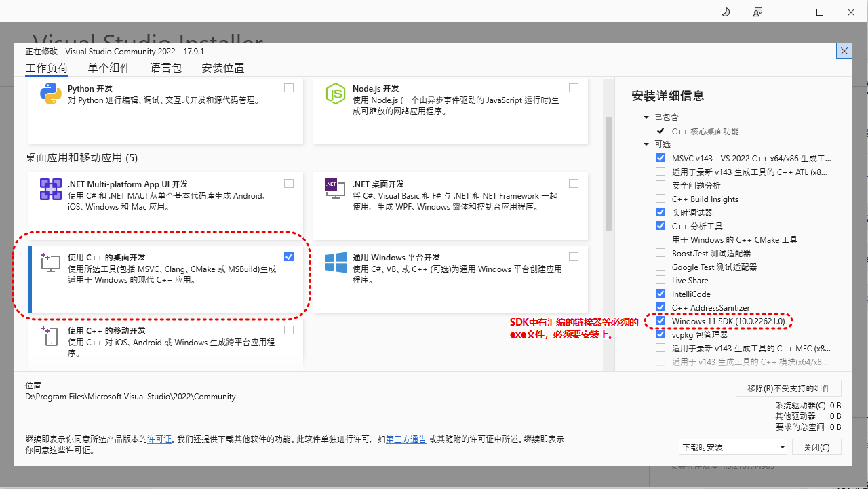Uncheck the 使用 C++ 的桌面开发 checkbox

289,256
